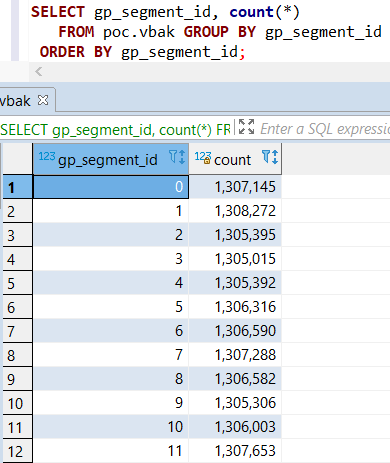The width and height of the screenshot is (390, 463).
Task: Select row header number 11
Action: (17, 427)
